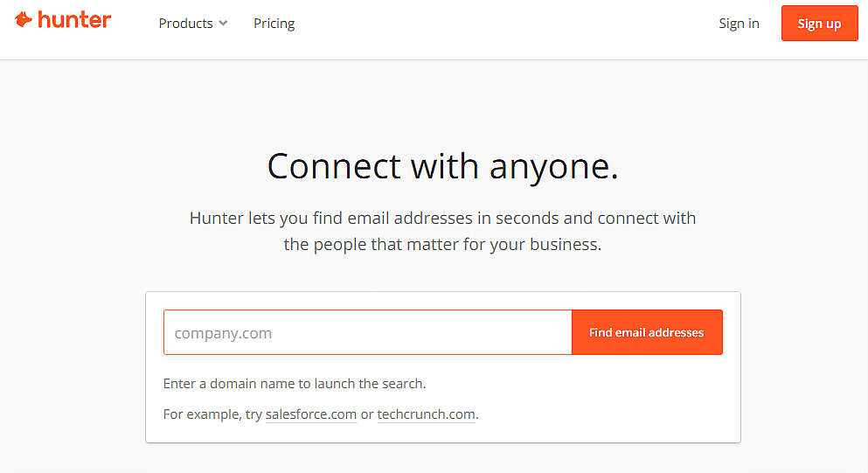Click the Find email addresses button
Screen dimensions: 868x473
[x=647, y=333]
